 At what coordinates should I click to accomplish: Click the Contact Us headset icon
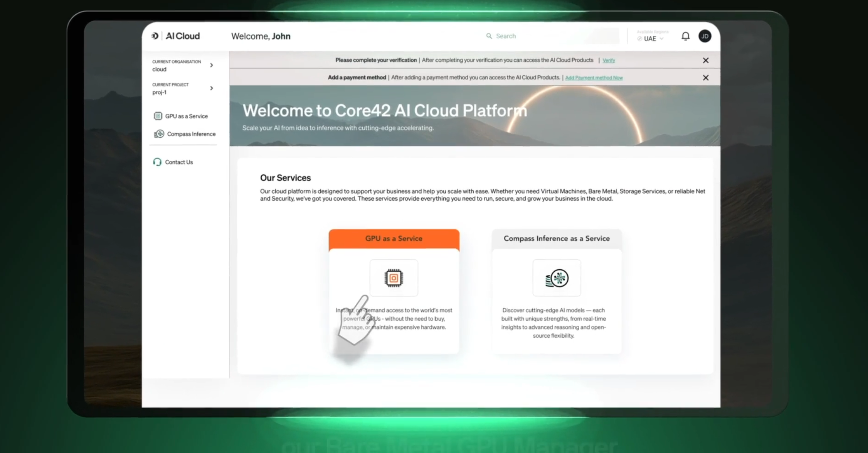point(157,162)
